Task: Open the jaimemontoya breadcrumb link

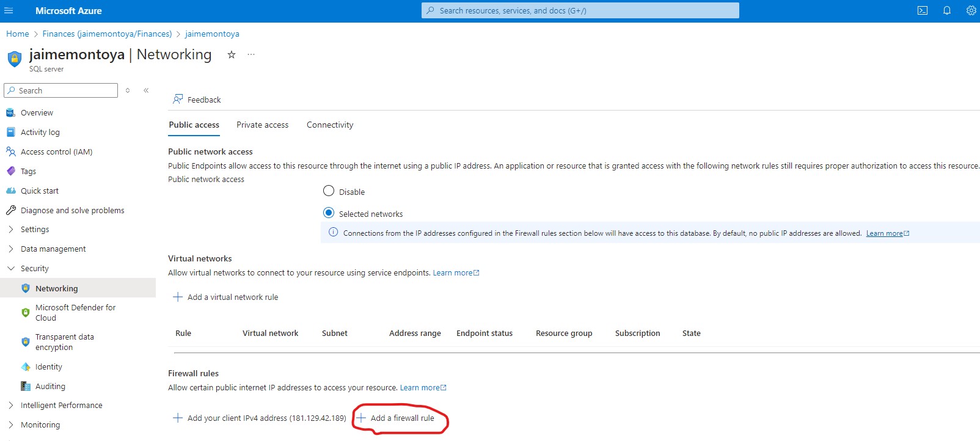Action: (212, 34)
